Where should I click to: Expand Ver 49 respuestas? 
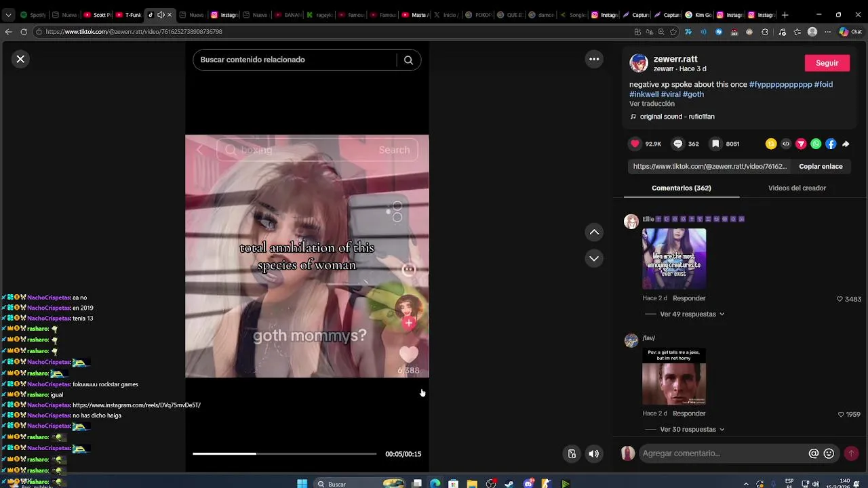coord(688,314)
